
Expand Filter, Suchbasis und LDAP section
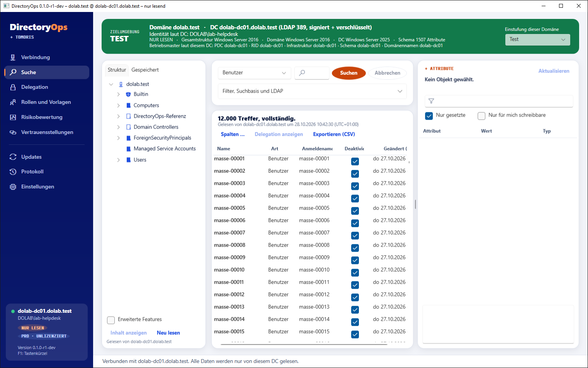point(312,91)
